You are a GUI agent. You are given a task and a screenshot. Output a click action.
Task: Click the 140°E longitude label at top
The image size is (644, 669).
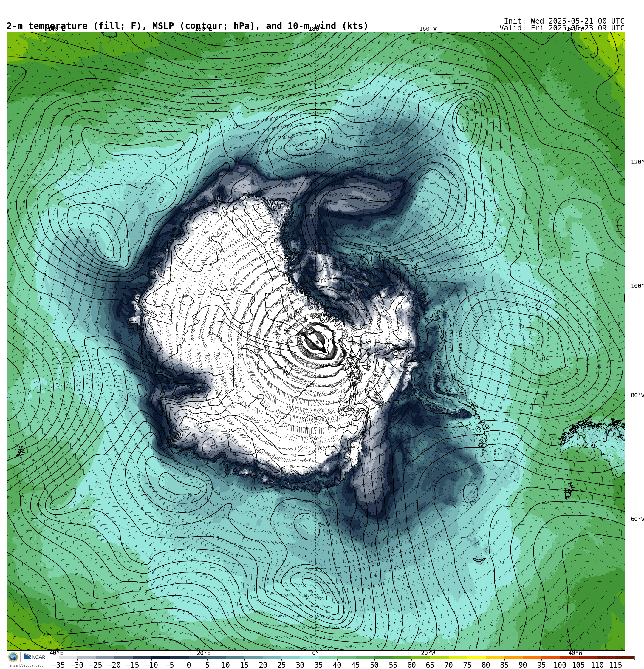56,29
